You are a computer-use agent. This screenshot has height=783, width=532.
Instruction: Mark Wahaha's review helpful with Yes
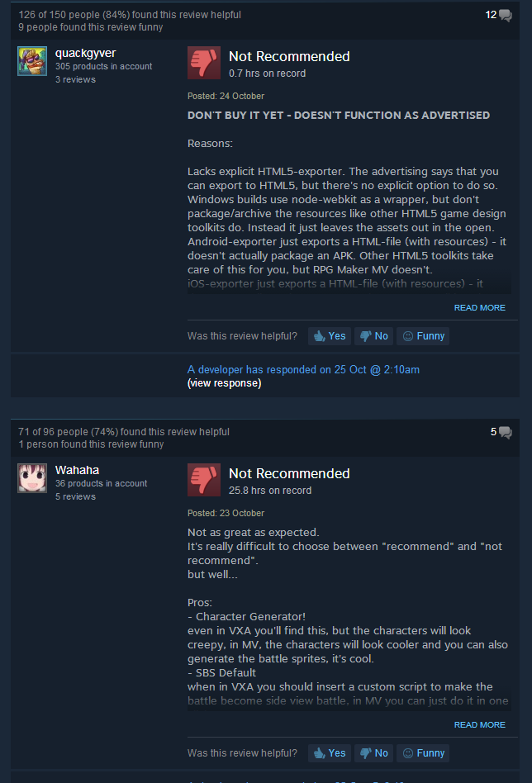click(x=330, y=753)
